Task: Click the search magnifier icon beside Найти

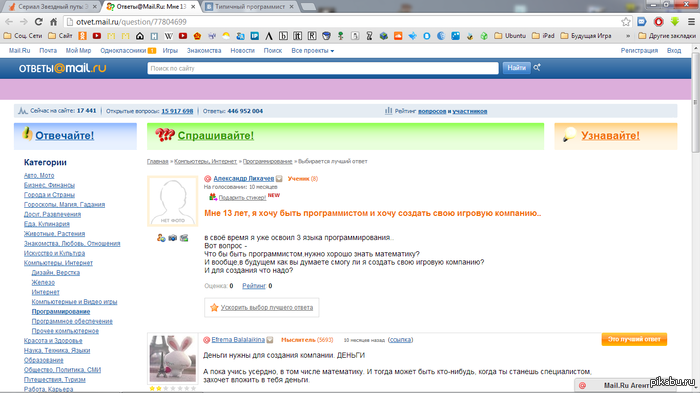Action: [537, 67]
